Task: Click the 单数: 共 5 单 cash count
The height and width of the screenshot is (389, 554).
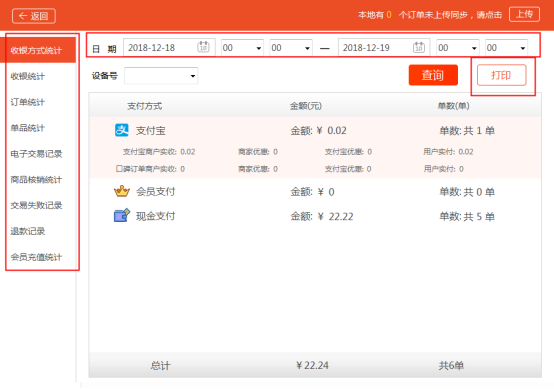Action: pyautogui.click(x=467, y=216)
